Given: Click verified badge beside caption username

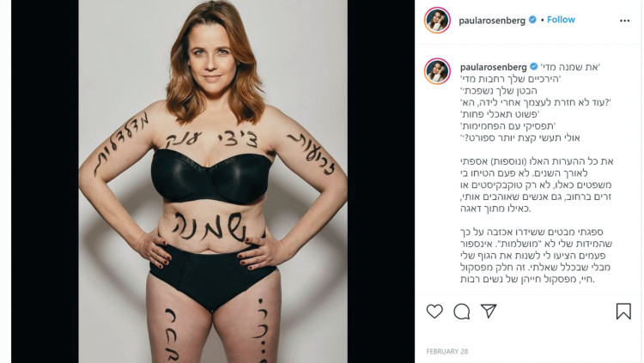Looking at the screenshot, I should 533,67.
